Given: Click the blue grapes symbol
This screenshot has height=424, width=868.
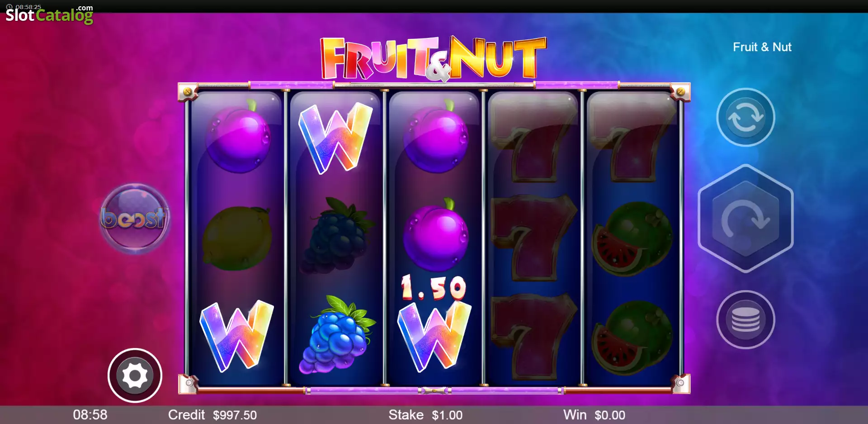Looking at the screenshot, I should coord(336,335).
